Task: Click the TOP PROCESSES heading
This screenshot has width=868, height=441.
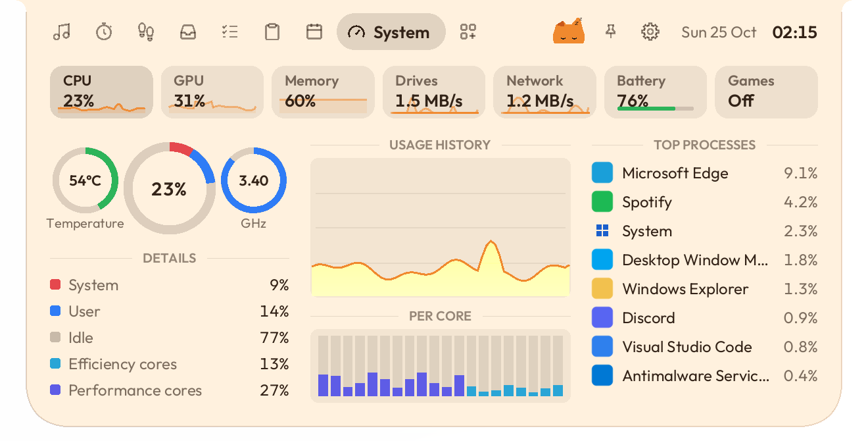Action: click(705, 145)
